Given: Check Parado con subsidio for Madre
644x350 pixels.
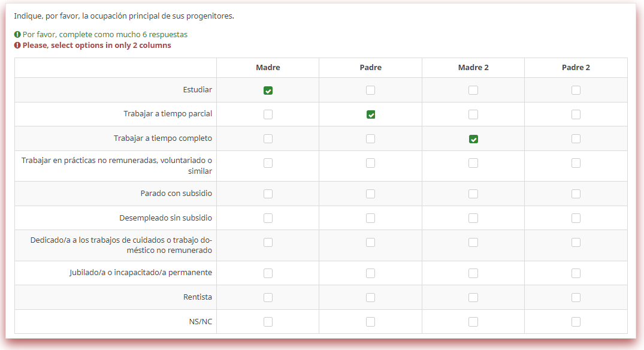Looking at the screenshot, I should click(268, 194).
